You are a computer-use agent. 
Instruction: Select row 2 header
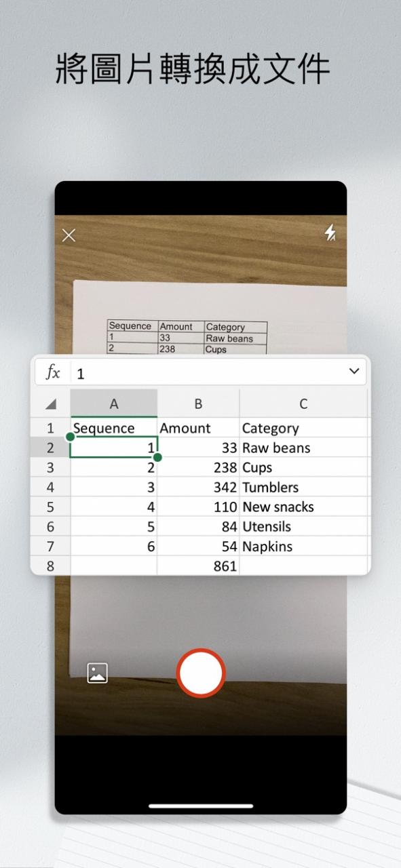pyautogui.click(x=50, y=448)
